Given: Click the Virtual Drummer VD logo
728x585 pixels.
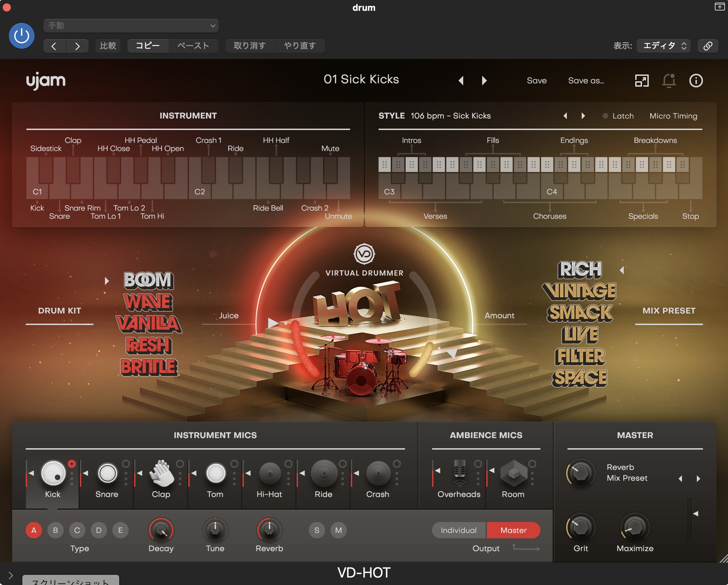Looking at the screenshot, I should (x=364, y=254).
